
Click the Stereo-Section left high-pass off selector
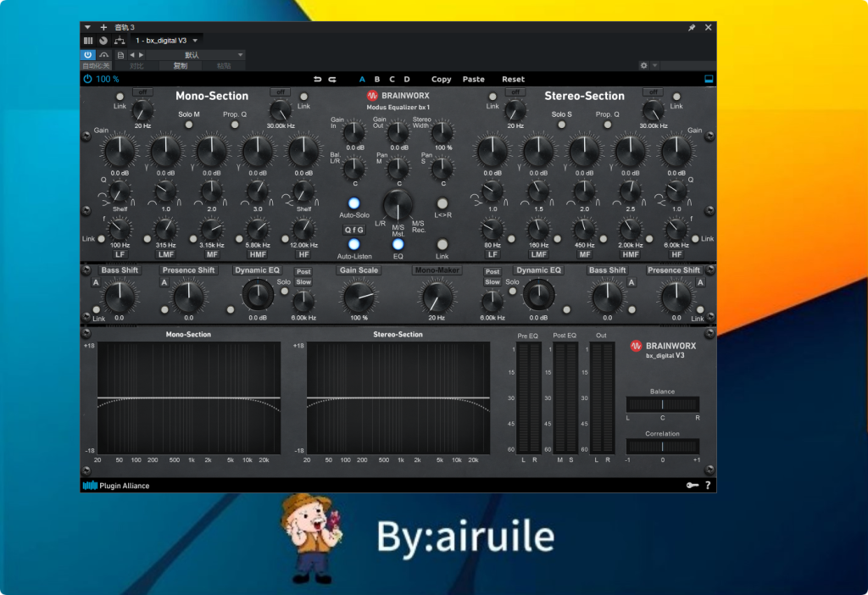coord(515,92)
